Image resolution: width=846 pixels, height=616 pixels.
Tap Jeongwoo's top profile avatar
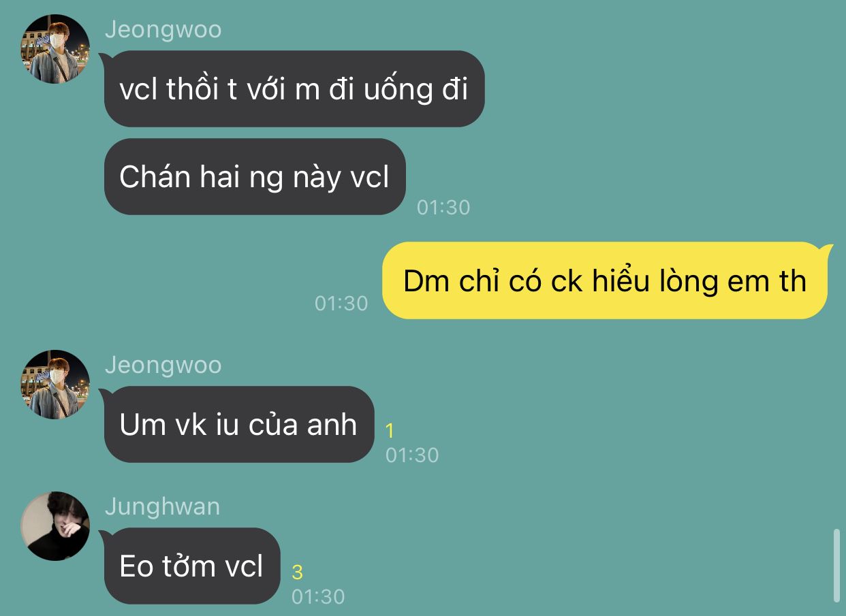coord(55,49)
